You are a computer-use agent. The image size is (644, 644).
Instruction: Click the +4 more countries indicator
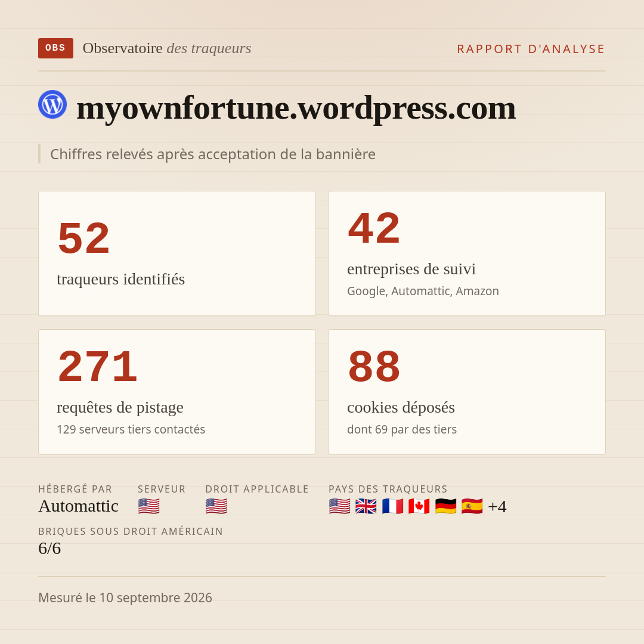497,506
